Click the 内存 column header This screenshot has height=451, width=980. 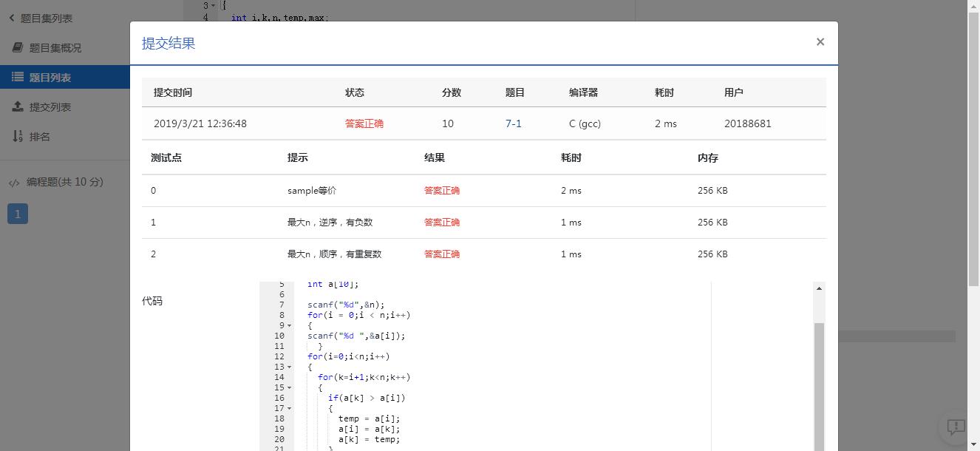click(707, 157)
